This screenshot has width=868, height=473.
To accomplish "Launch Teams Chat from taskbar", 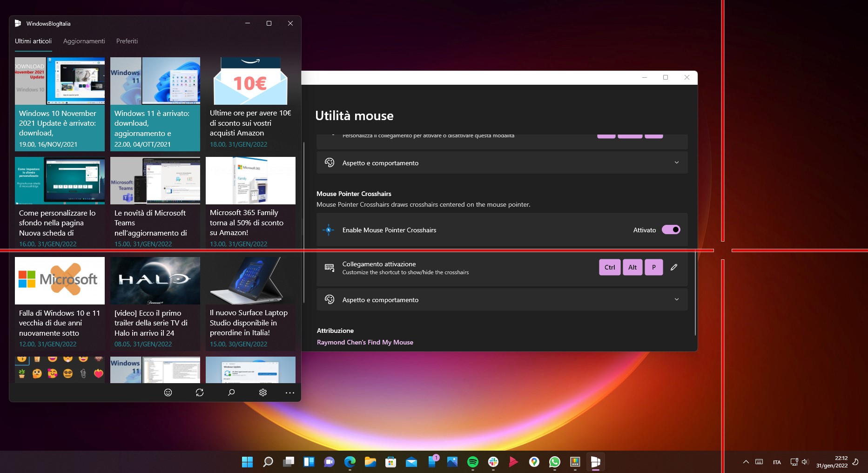I will (330, 462).
